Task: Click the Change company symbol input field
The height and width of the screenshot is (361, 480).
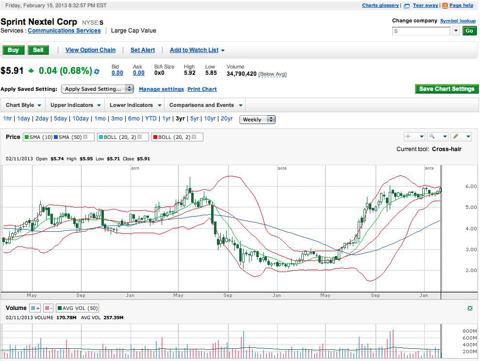Action: pos(422,31)
